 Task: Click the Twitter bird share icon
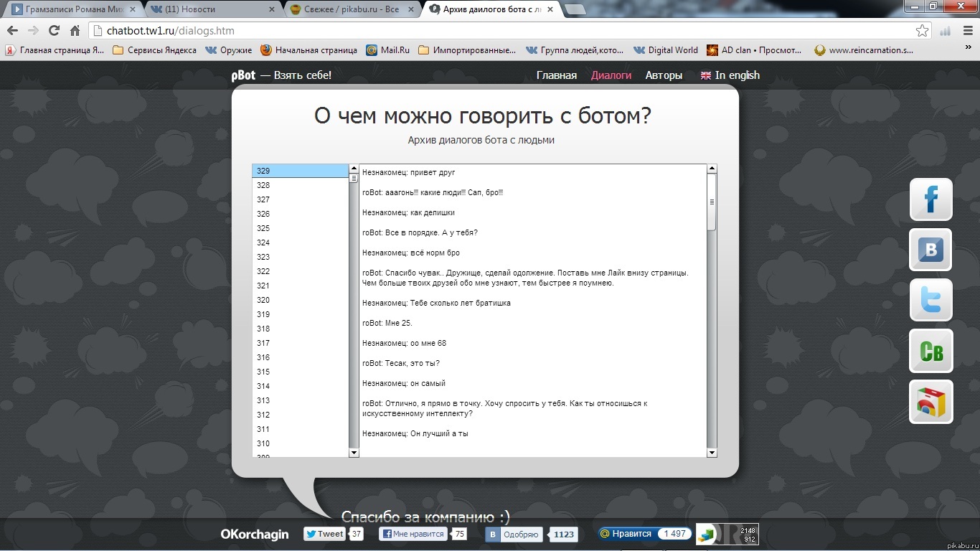[930, 300]
